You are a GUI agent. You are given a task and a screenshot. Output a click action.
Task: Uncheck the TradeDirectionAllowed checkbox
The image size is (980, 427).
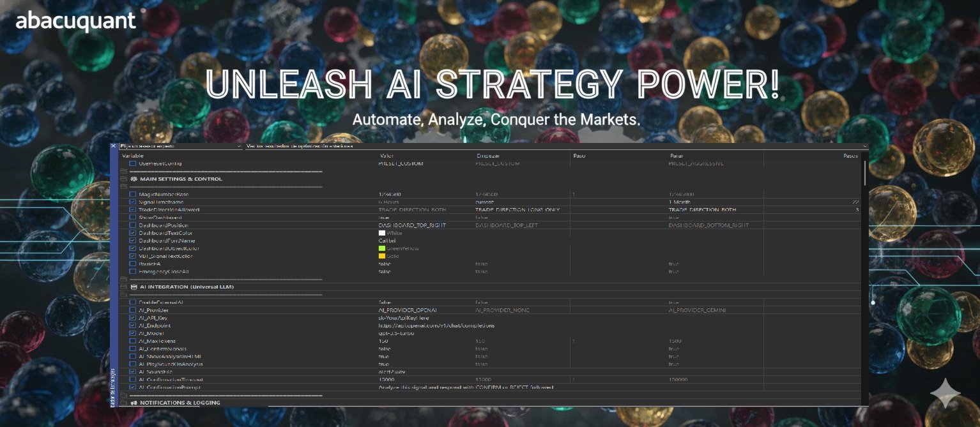(133, 209)
